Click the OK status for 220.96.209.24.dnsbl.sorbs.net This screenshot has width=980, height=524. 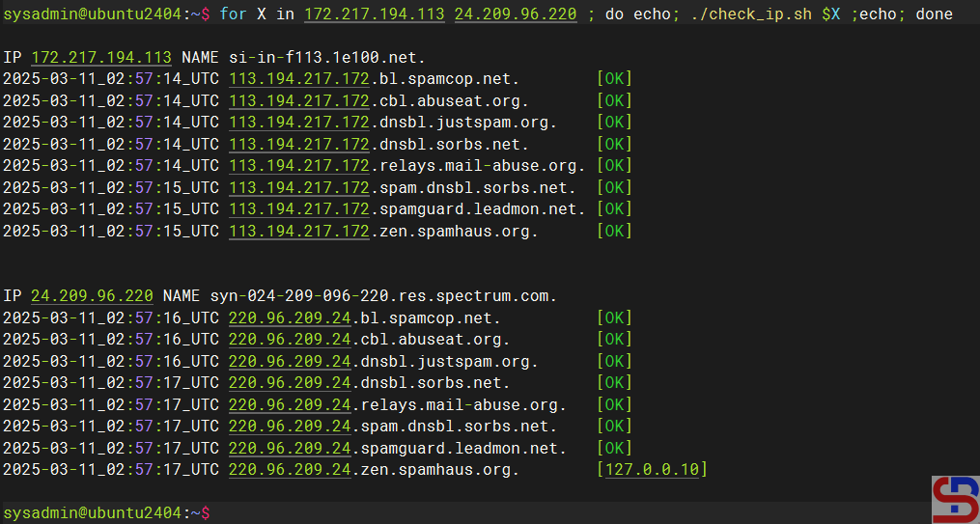tap(614, 383)
